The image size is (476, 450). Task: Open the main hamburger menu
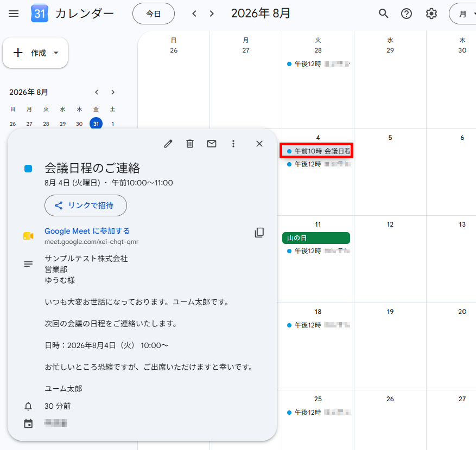point(14,14)
